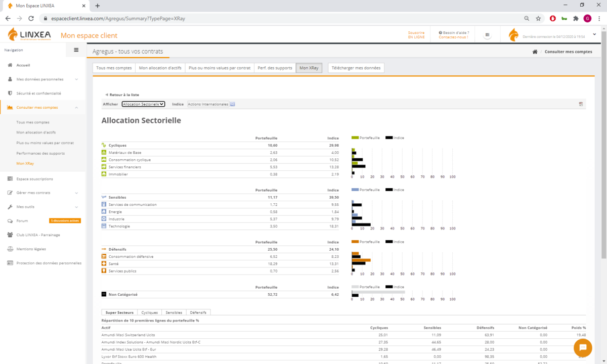Click the 5 discussions actives badge
The image size is (607, 364).
click(x=65, y=221)
